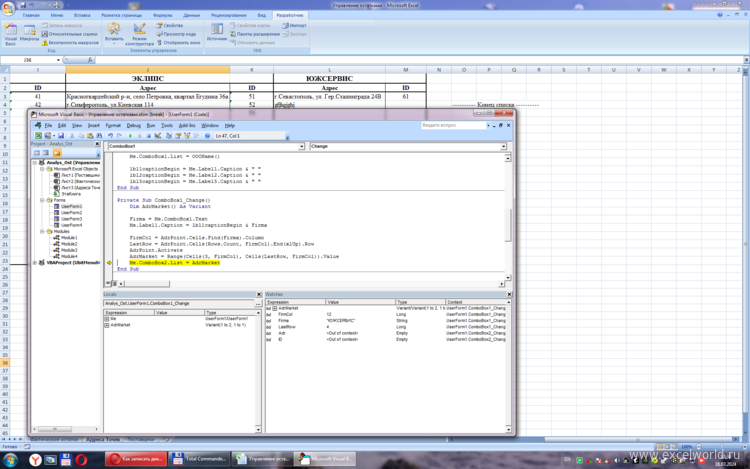Image resolution: width=750 pixels, height=469 pixels.
Task: Save the project from VBA toolbar
Action: pyautogui.click(x=61, y=136)
